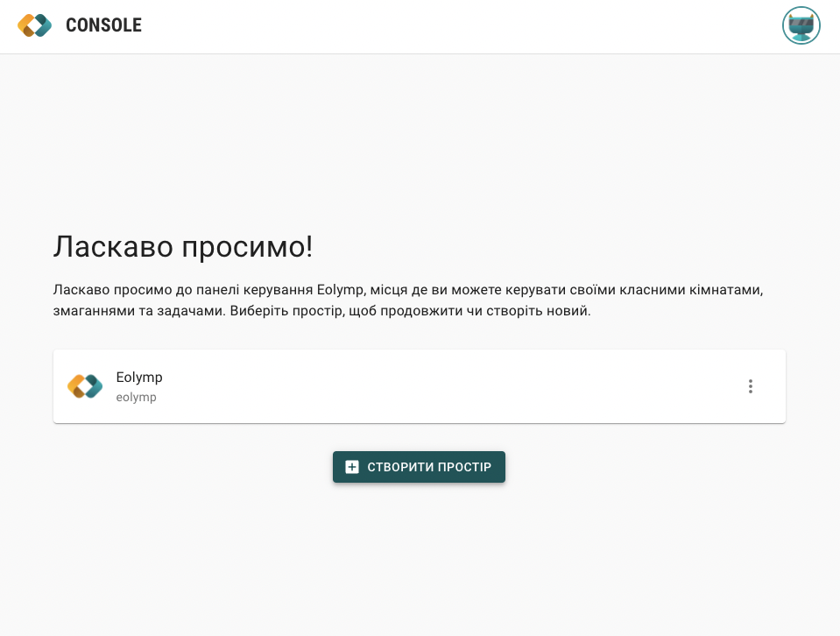This screenshot has width=840, height=636.
Task: Open the header navigation by clicking CONSOLE
Action: point(103,25)
